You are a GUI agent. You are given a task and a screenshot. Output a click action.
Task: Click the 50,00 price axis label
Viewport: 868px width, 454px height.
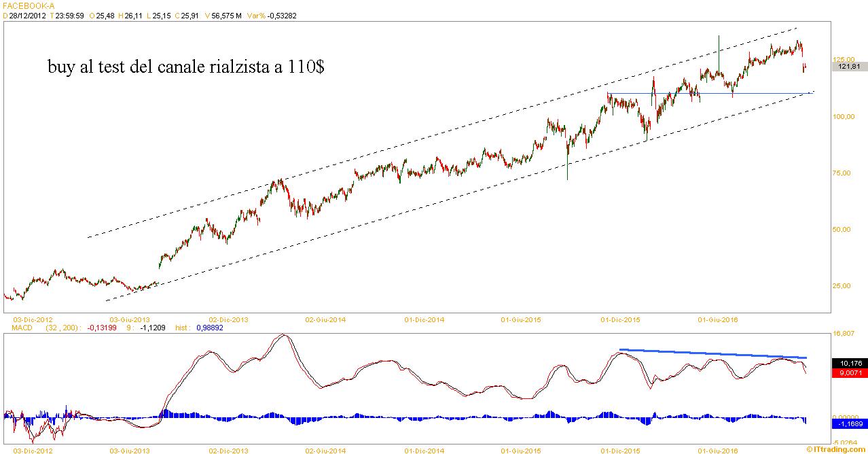[x=842, y=229]
